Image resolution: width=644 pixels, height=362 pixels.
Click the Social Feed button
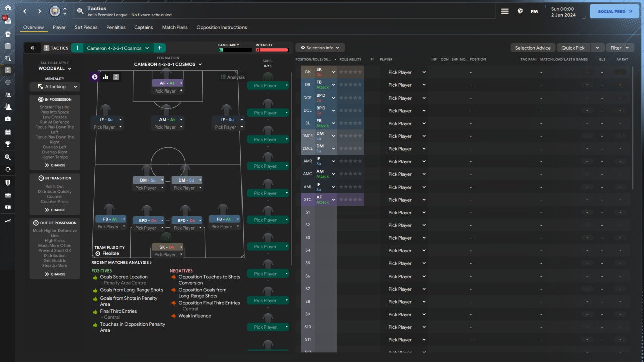pos(614,11)
